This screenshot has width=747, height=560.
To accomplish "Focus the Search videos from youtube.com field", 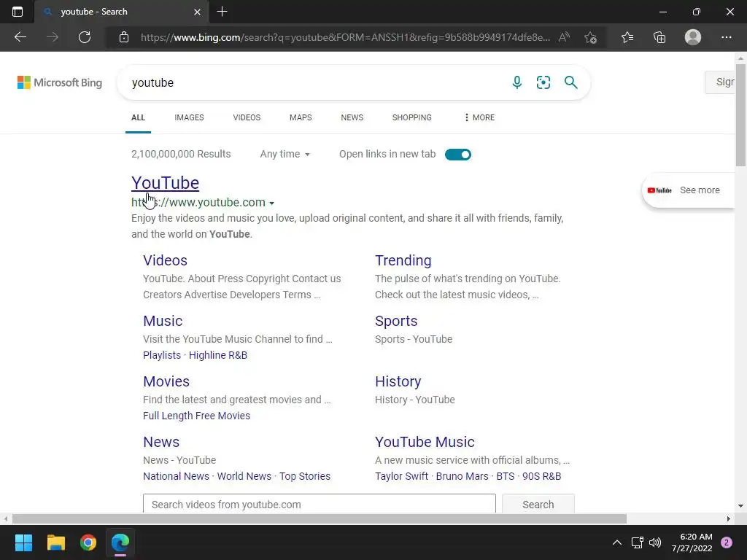I will (320, 505).
